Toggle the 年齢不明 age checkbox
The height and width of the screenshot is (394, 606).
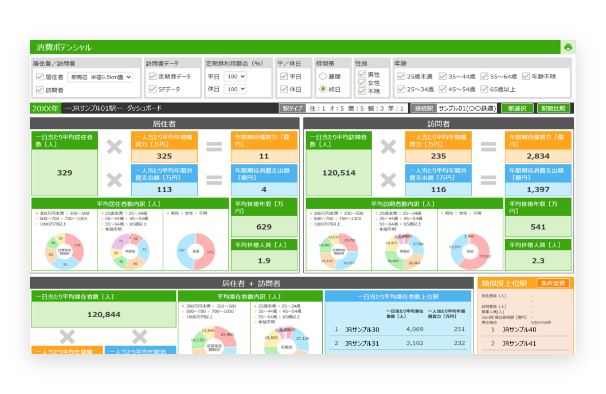coord(526,76)
